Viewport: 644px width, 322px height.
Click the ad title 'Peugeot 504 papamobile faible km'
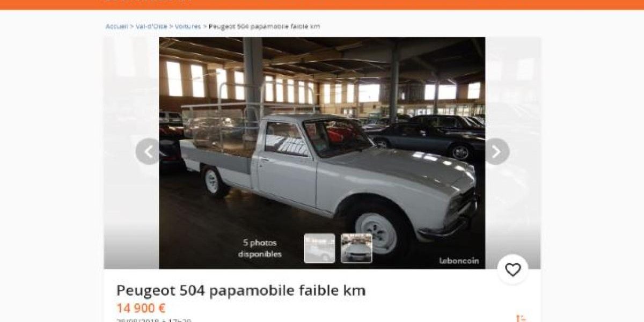tap(241, 291)
